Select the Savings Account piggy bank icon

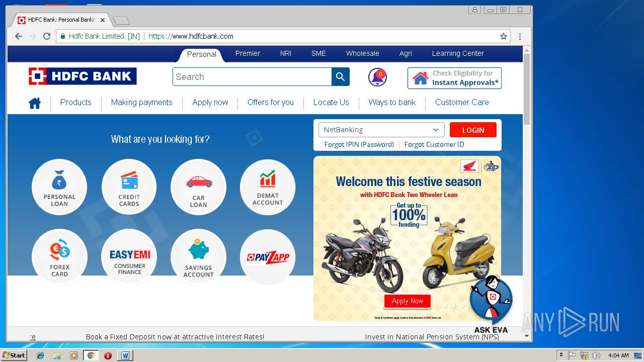coord(198,257)
